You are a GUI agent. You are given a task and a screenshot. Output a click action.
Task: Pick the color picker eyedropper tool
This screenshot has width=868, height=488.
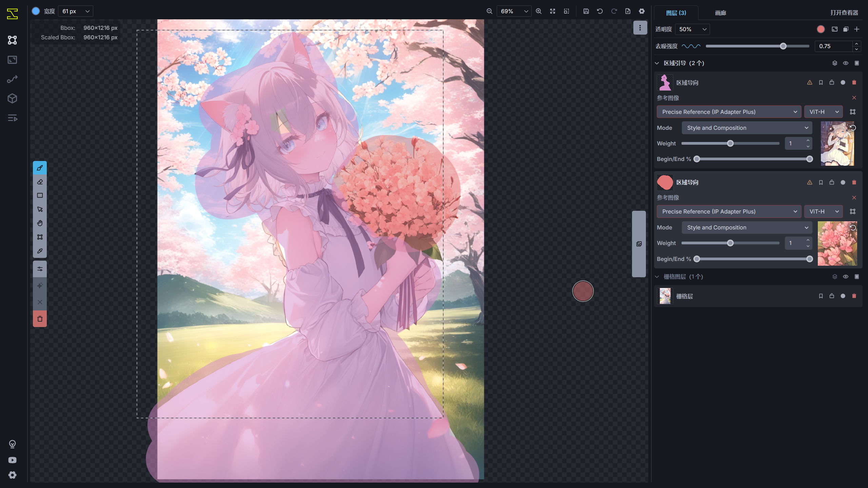pyautogui.click(x=40, y=251)
